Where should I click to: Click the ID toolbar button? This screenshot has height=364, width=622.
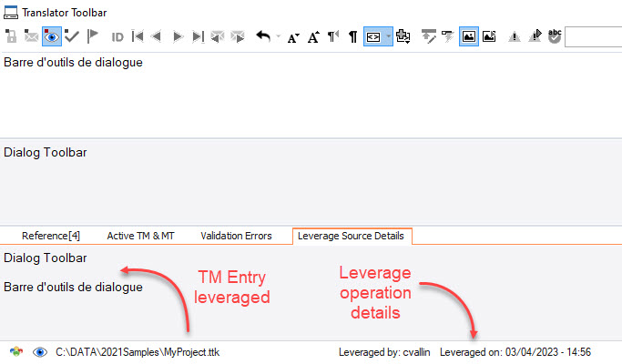(x=117, y=37)
